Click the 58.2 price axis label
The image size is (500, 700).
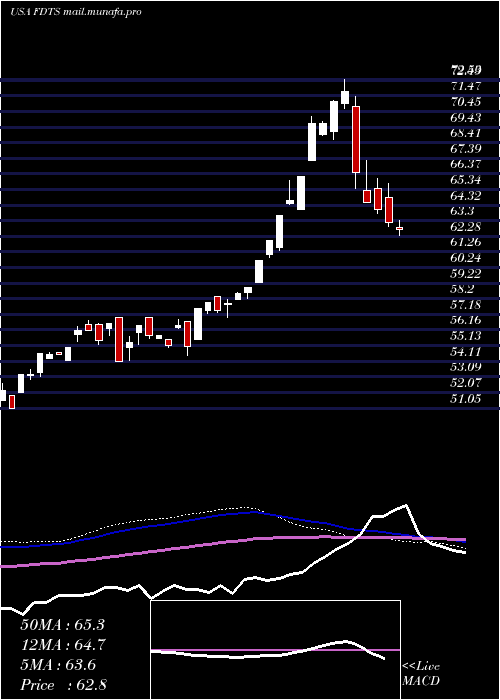[463, 289]
